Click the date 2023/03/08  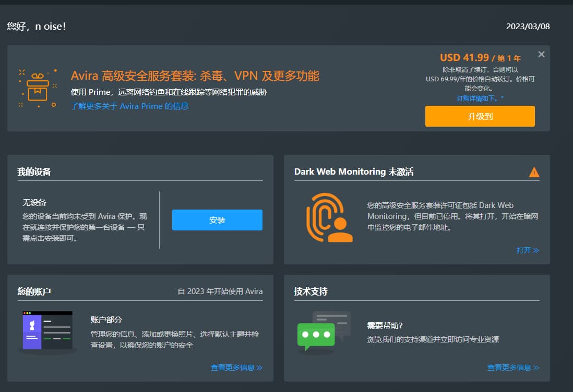(x=528, y=26)
